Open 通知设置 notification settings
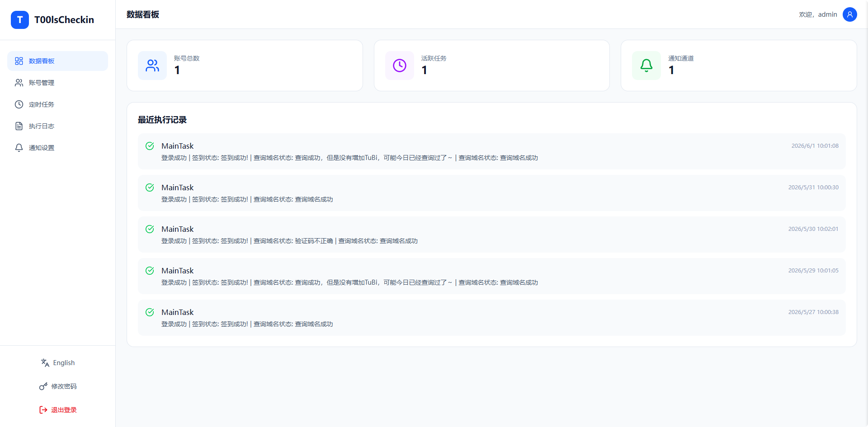Screen dimensions: 868x427 point(57,148)
